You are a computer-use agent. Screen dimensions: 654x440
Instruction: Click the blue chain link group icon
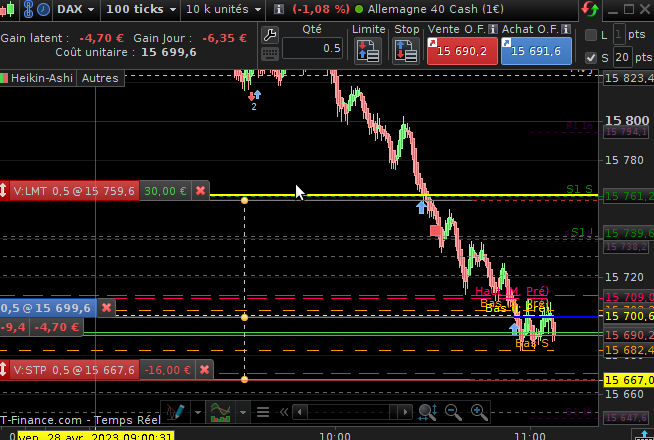[x=28, y=9]
